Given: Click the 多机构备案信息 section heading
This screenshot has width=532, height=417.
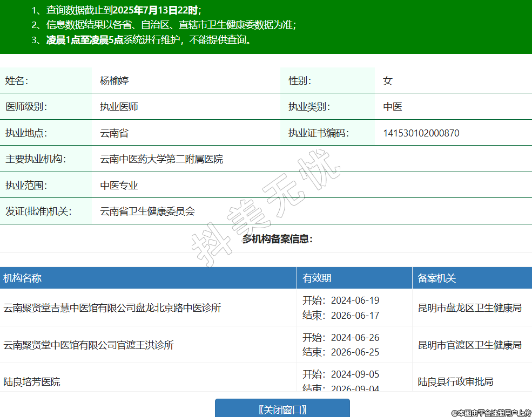Looking at the screenshot, I should [277, 239].
